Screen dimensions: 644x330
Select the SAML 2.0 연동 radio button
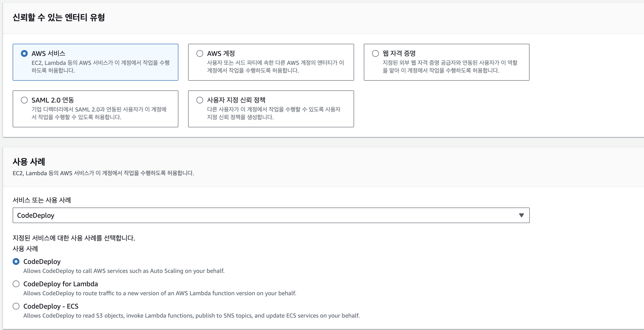click(x=24, y=100)
